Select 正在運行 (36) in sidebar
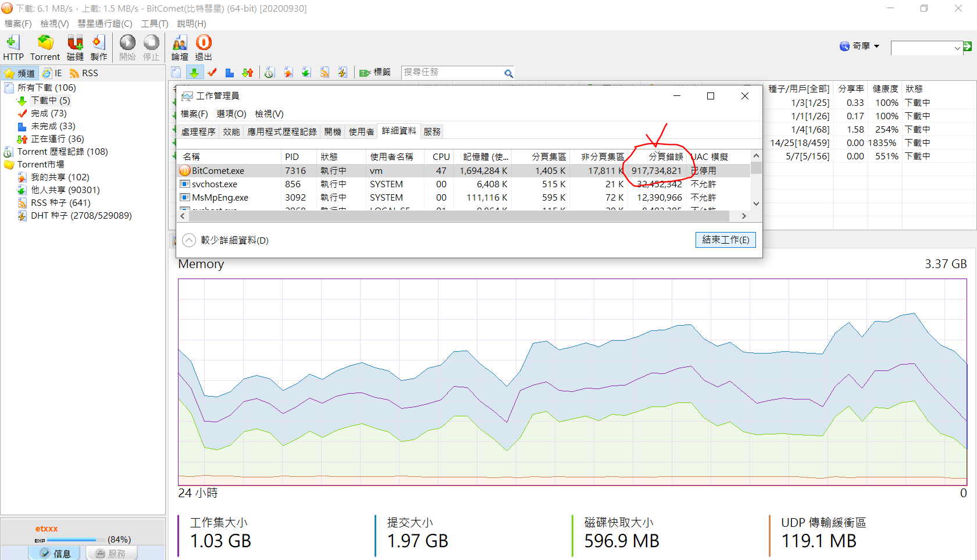Screen dimensions: 977x560 coord(58,139)
